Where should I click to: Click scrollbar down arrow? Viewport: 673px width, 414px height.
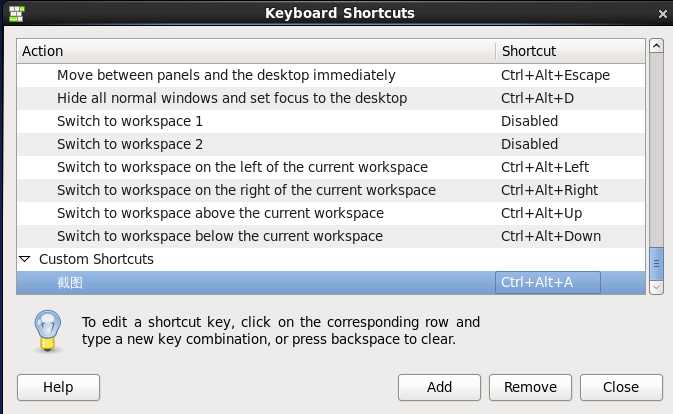657,287
